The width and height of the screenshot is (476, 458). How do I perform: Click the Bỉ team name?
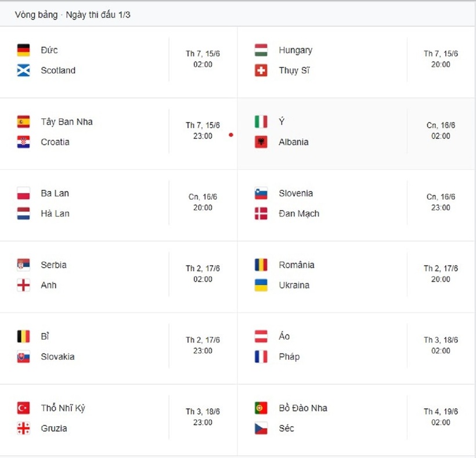pyautogui.click(x=45, y=336)
